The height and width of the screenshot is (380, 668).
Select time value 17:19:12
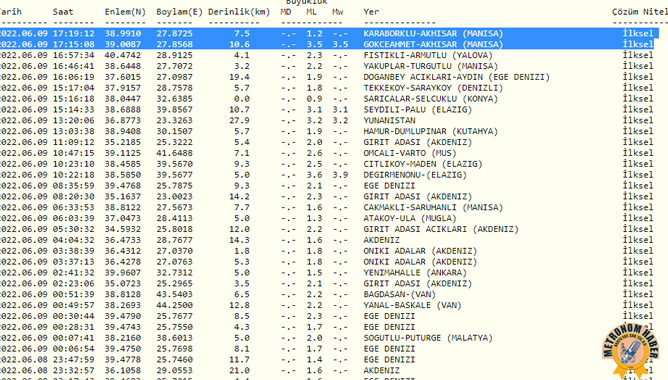coord(73,33)
